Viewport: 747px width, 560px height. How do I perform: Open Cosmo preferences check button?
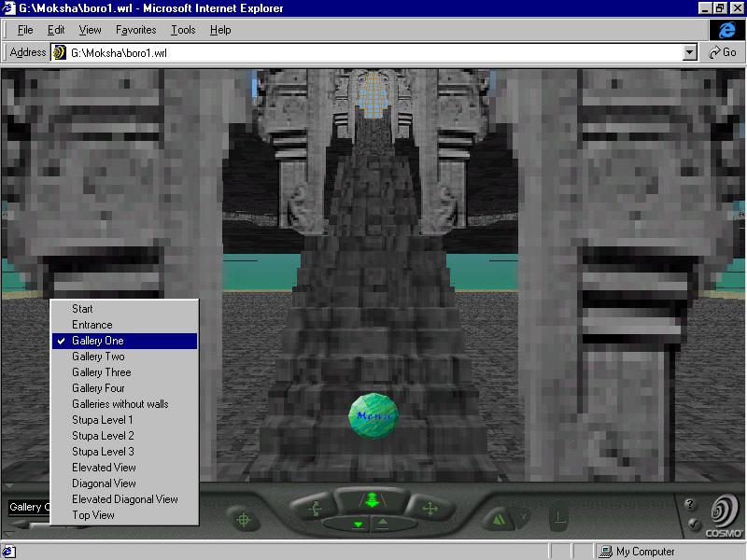click(691, 525)
